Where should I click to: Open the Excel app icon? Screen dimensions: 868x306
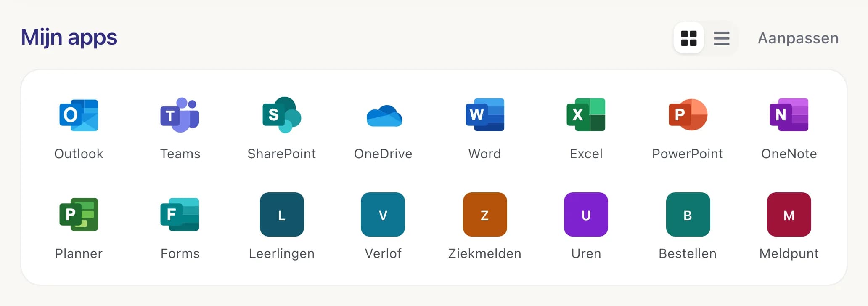(x=586, y=115)
